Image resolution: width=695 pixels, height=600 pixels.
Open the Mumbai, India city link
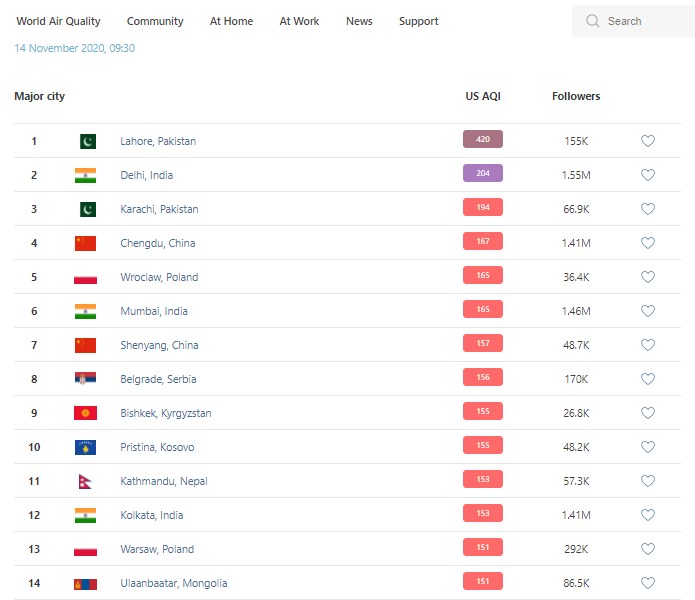pos(154,311)
